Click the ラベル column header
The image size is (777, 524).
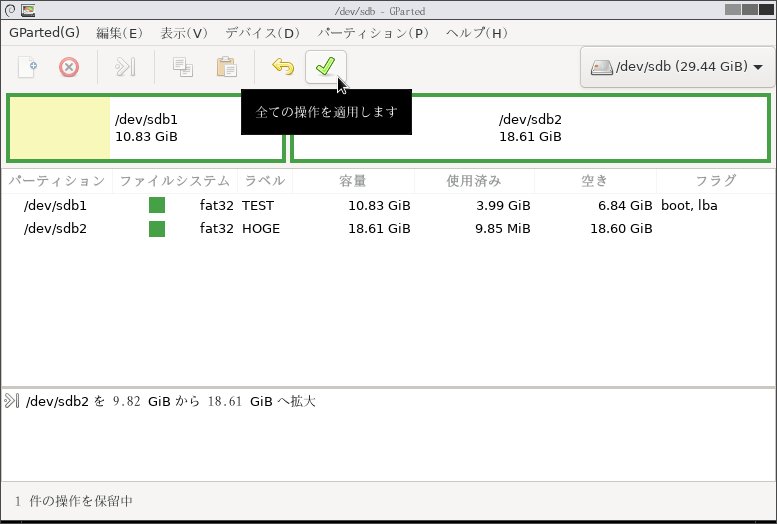click(x=265, y=181)
